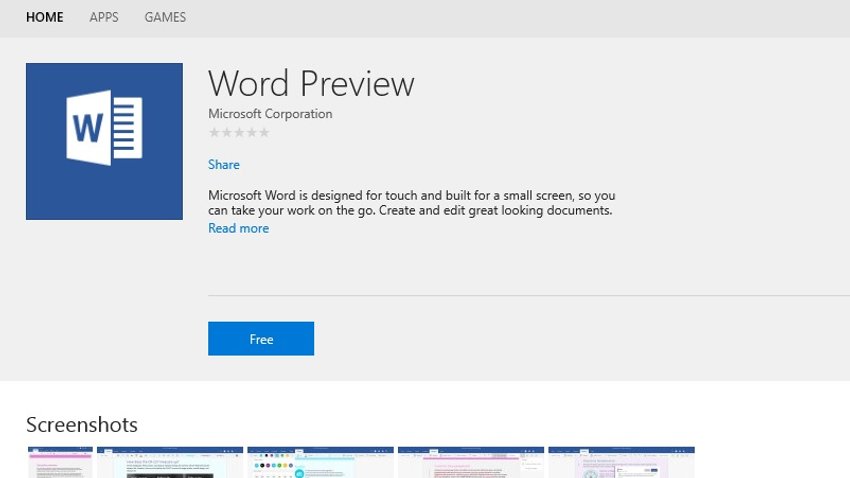Open the first narrow screenshot thumbnail
The width and height of the screenshot is (850, 478).
click(x=60, y=462)
